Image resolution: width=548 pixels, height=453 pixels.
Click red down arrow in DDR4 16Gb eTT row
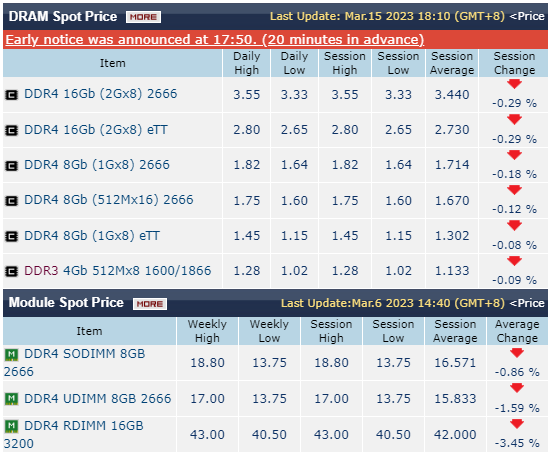coord(514,120)
